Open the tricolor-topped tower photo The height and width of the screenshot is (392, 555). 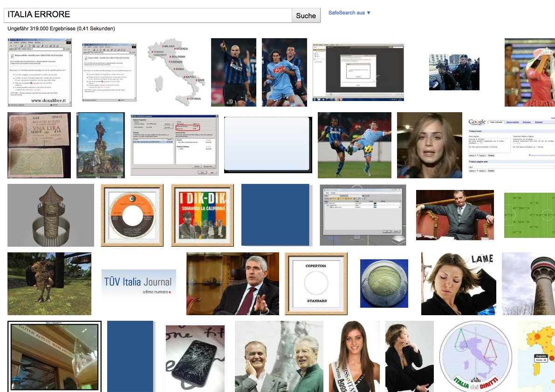(528, 284)
